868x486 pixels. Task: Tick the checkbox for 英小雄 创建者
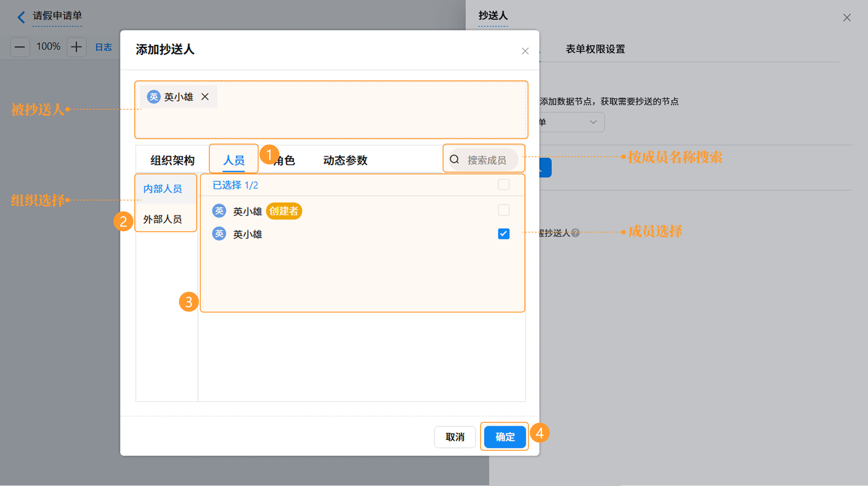[x=504, y=210]
